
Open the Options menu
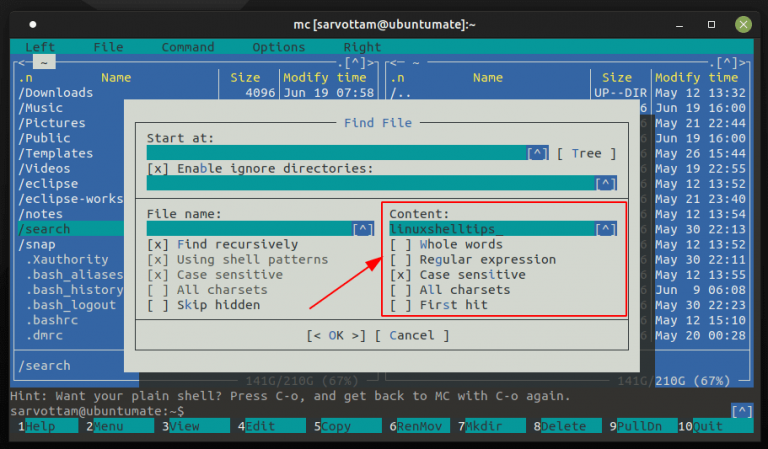coord(279,47)
